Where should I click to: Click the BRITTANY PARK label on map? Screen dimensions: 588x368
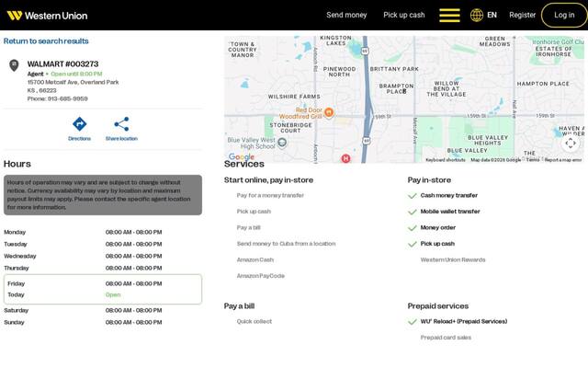click(x=394, y=69)
